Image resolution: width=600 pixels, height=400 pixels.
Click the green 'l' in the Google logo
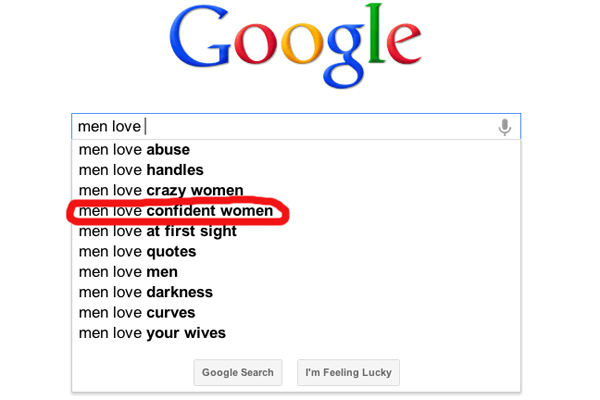(x=375, y=33)
